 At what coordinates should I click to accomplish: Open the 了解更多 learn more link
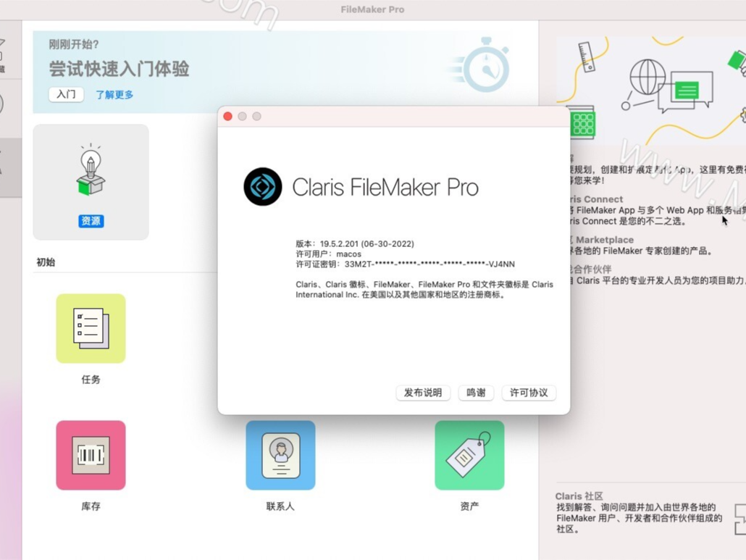coord(114,94)
